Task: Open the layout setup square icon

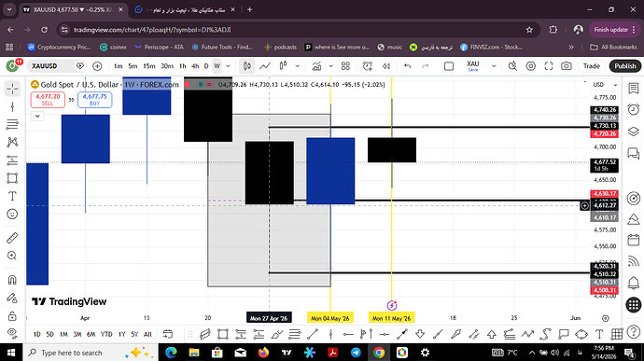Action: pyautogui.click(x=449, y=65)
